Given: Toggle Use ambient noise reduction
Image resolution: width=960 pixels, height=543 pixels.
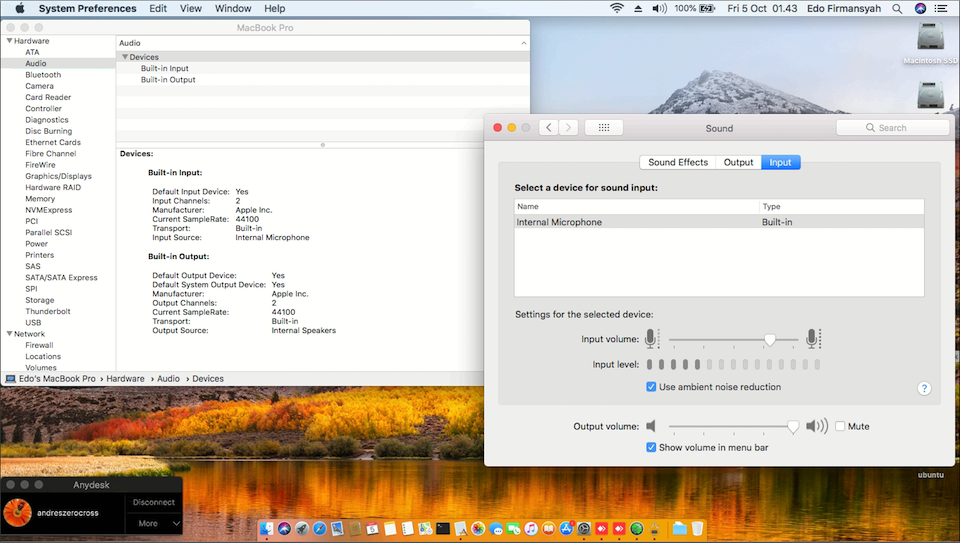Looking at the screenshot, I should tap(651, 387).
